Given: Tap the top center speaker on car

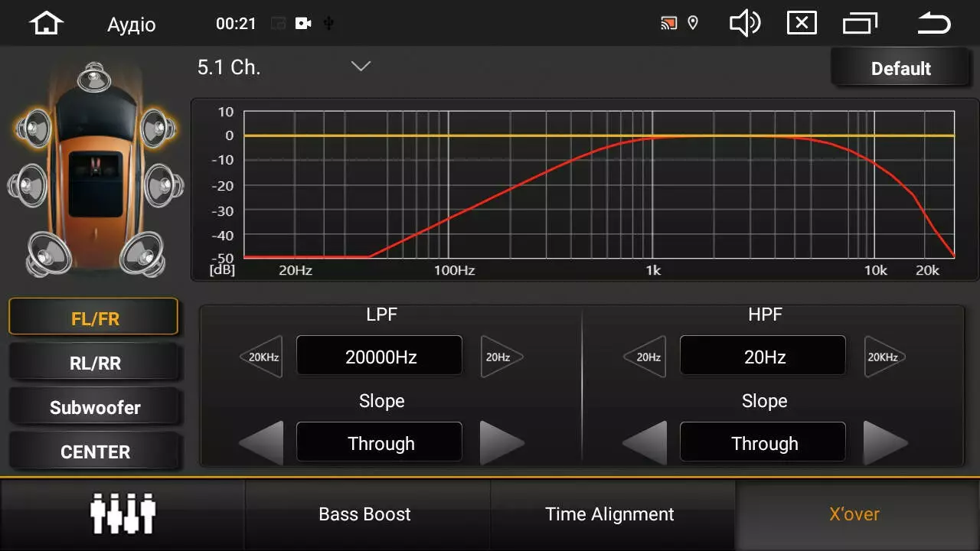Looking at the screenshot, I should click(x=94, y=77).
